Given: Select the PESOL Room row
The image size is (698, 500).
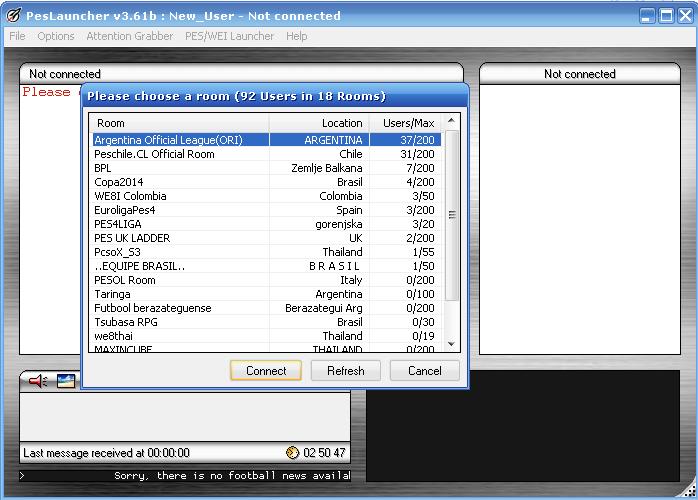Looking at the screenshot, I should point(267,280).
